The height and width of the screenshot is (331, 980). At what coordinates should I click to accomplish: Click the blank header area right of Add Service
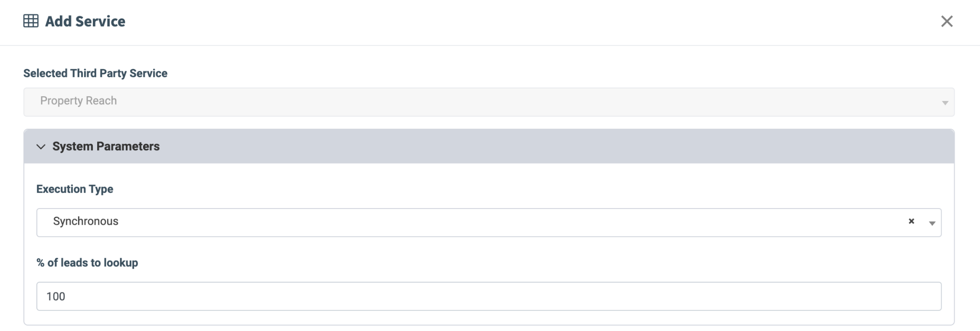[526, 21]
